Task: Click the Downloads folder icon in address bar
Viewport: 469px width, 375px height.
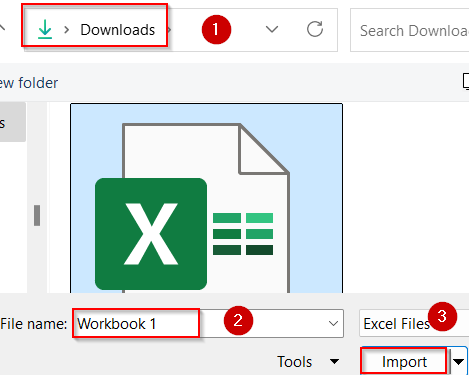Action: (45, 30)
